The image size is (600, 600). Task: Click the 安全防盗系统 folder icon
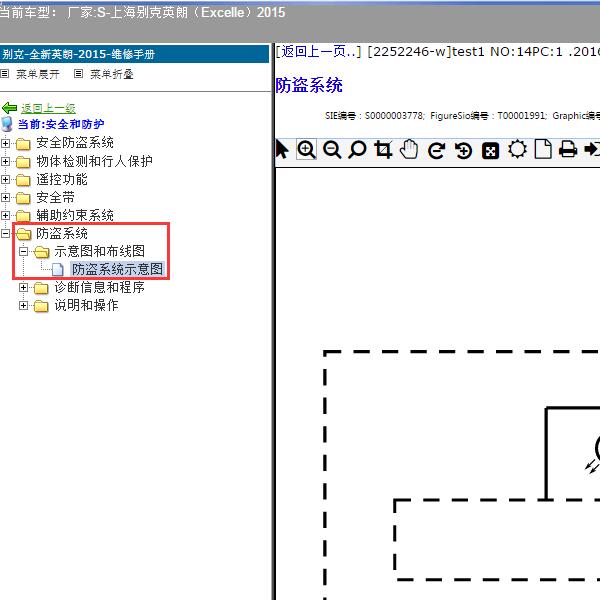click(23, 144)
